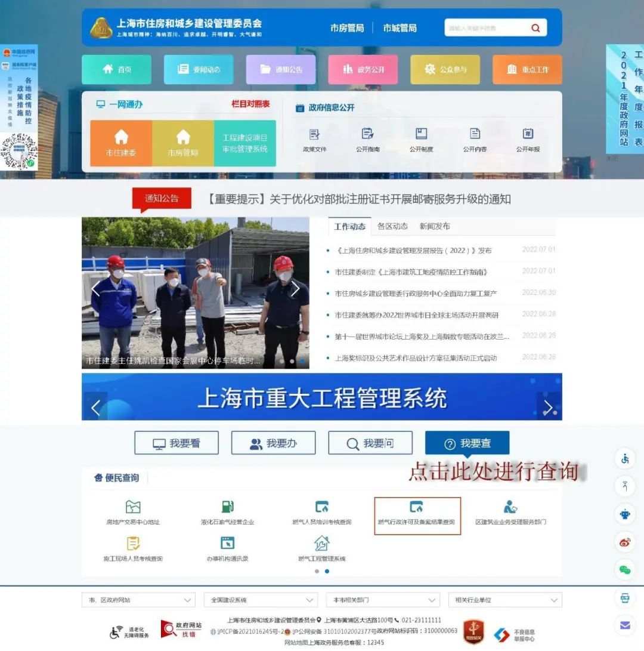
Task: Click the 不良信息举报中心 footer logo
Action: coord(514,635)
